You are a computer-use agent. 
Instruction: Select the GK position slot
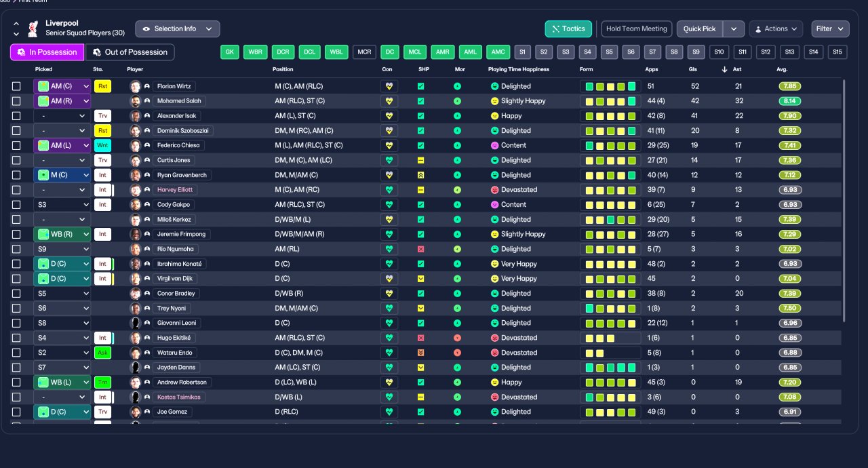[x=230, y=52]
